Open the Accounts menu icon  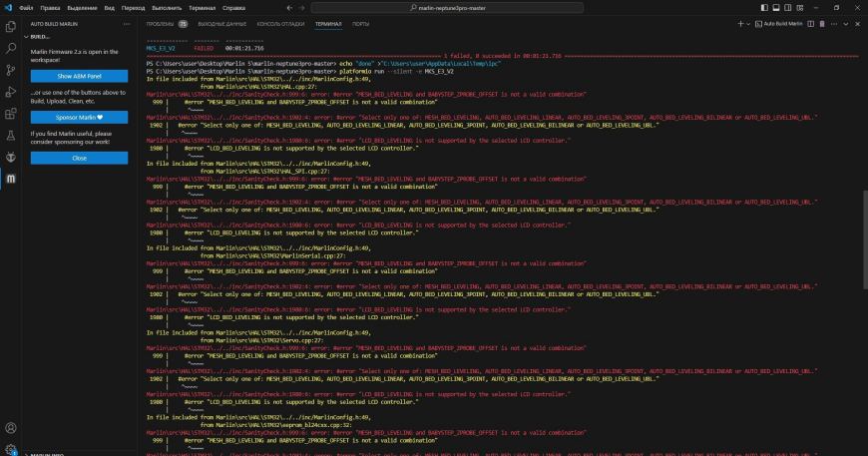(x=11, y=428)
